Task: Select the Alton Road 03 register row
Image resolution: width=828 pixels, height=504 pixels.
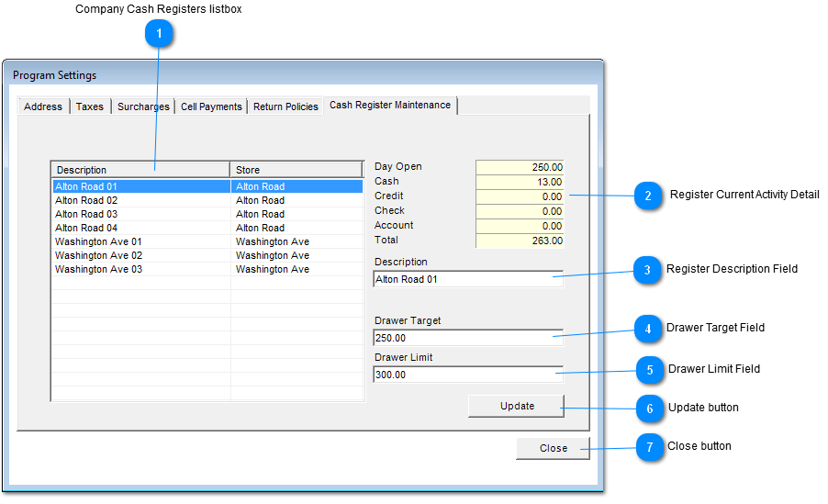Action: click(x=207, y=214)
